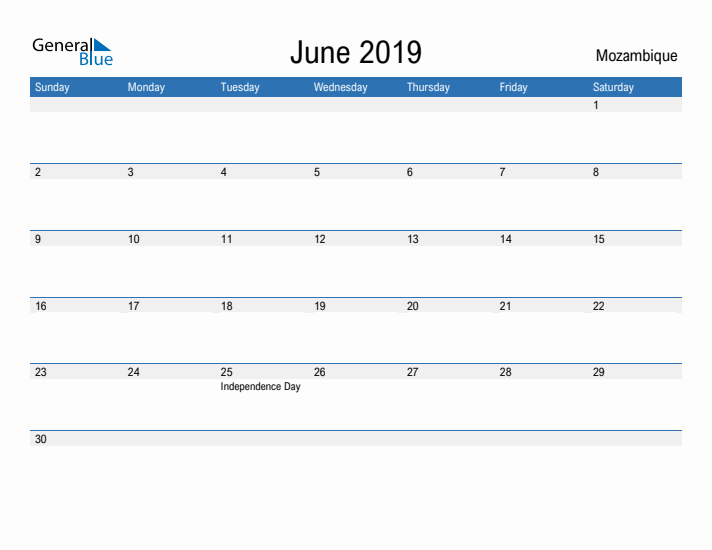Select the Saturday column header
Image resolution: width=712 pixels, height=550 pixels.
click(613, 87)
